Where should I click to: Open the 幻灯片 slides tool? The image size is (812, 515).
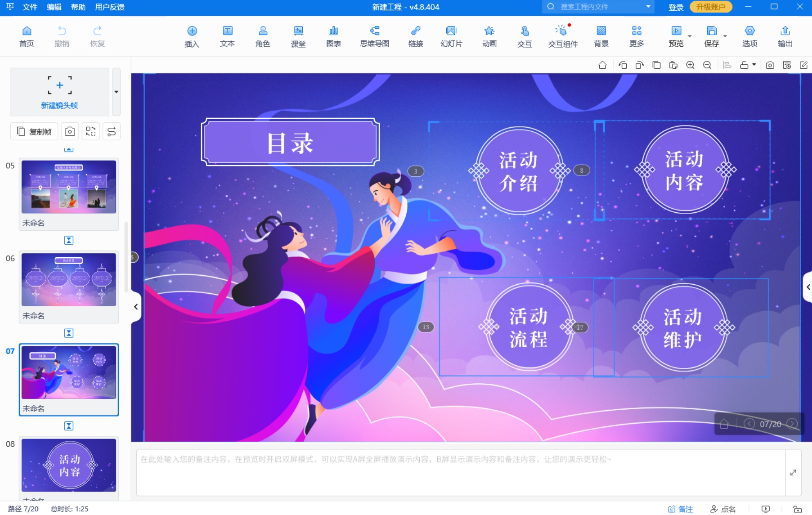coord(451,36)
